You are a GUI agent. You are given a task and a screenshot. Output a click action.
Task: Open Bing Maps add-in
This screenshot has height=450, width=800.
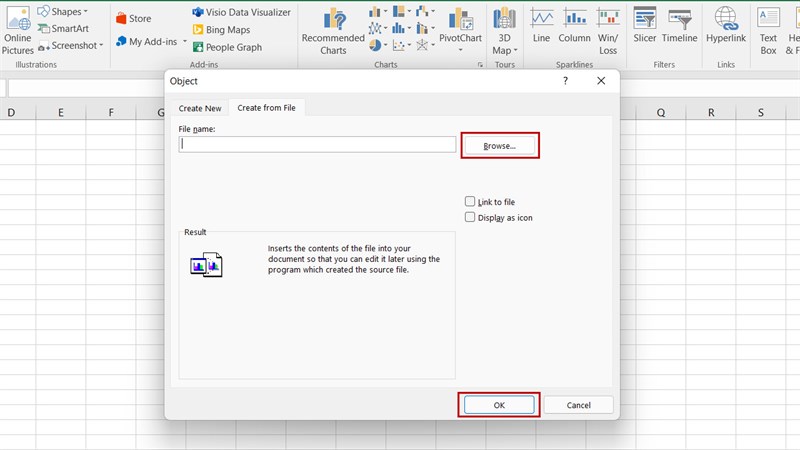221,30
